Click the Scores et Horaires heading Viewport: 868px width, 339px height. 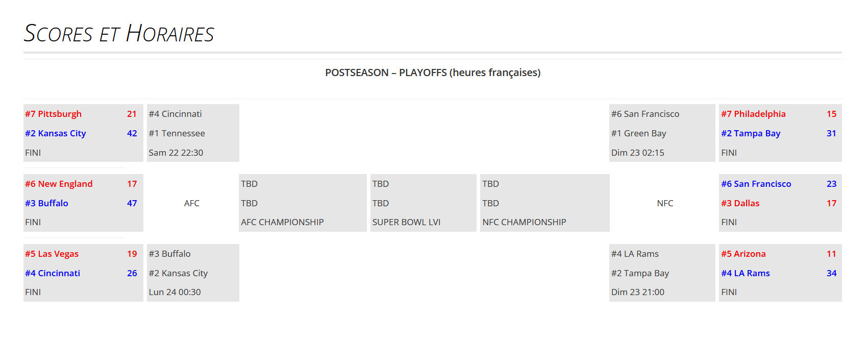(x=119, y=34)
